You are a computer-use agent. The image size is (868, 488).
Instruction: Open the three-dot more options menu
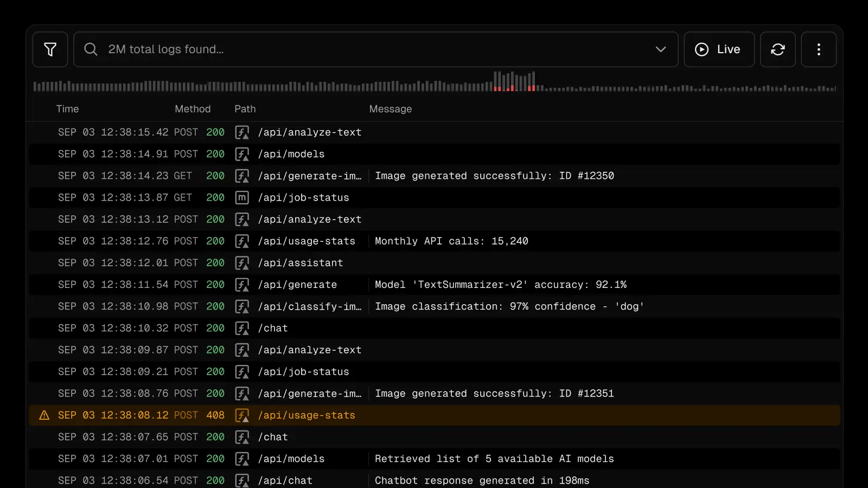coord(819,49)
